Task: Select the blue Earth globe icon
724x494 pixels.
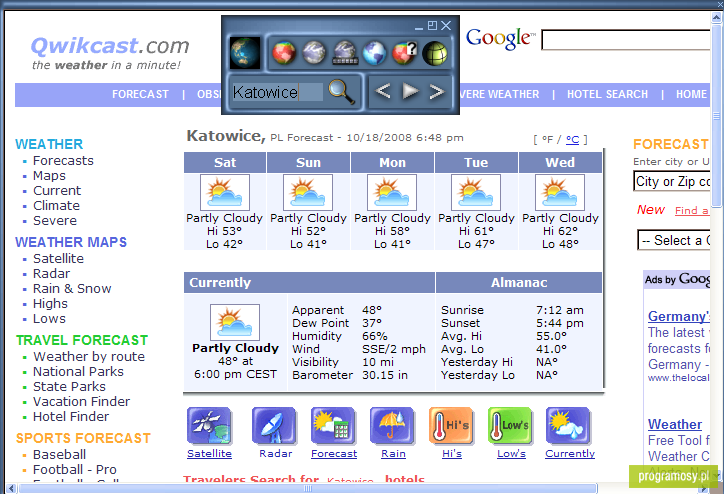Action: 374,53
